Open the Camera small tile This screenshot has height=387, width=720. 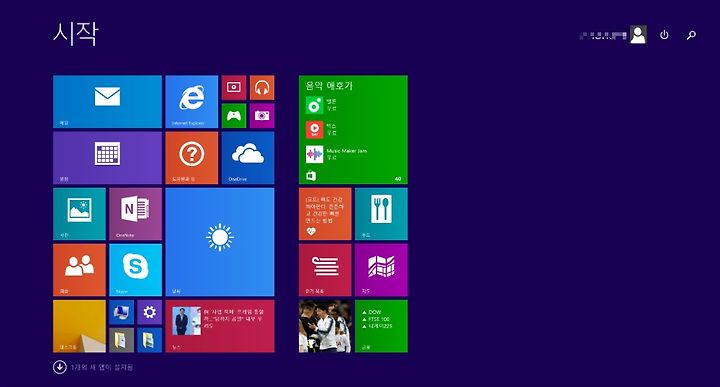click(262, 116)
